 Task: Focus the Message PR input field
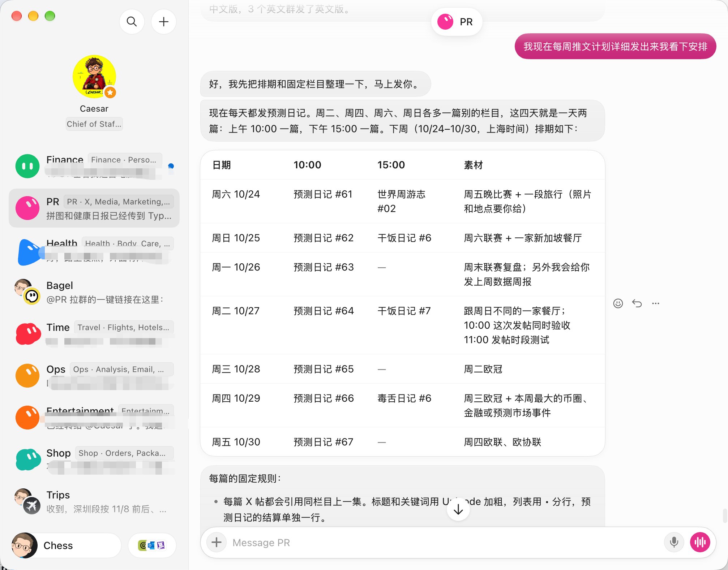coord(445,543)
